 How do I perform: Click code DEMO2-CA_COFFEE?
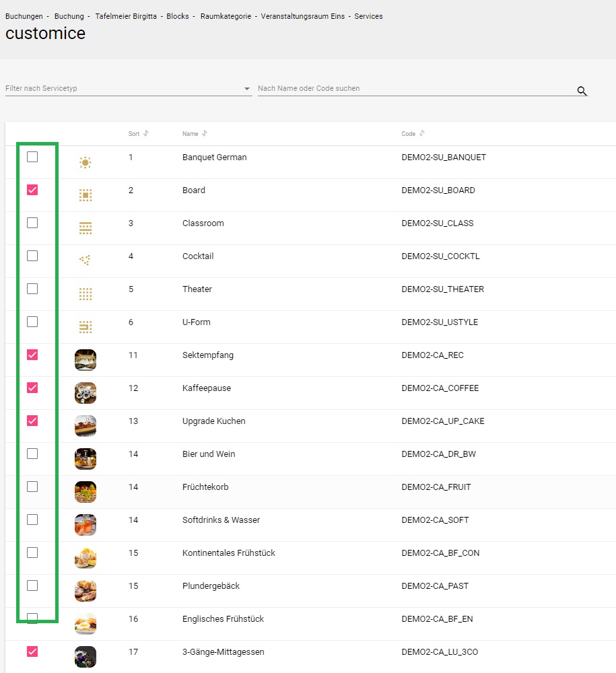tap(440, 388)
